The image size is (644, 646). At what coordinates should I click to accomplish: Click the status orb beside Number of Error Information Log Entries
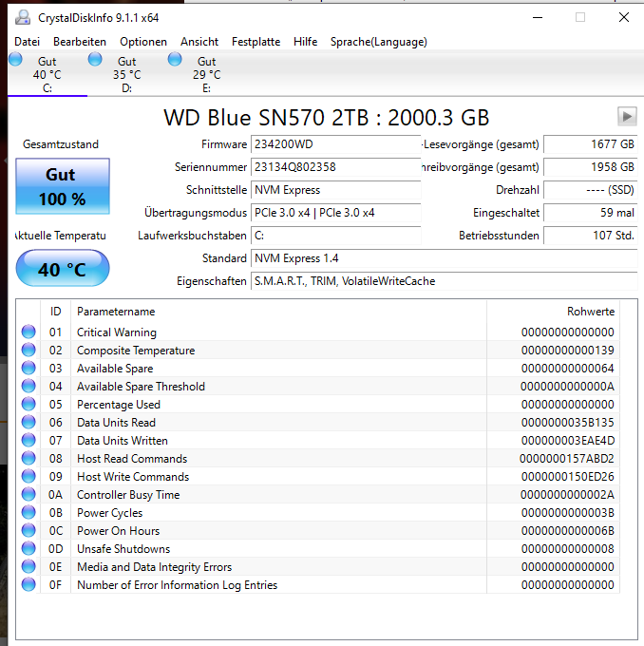point(28,584)
